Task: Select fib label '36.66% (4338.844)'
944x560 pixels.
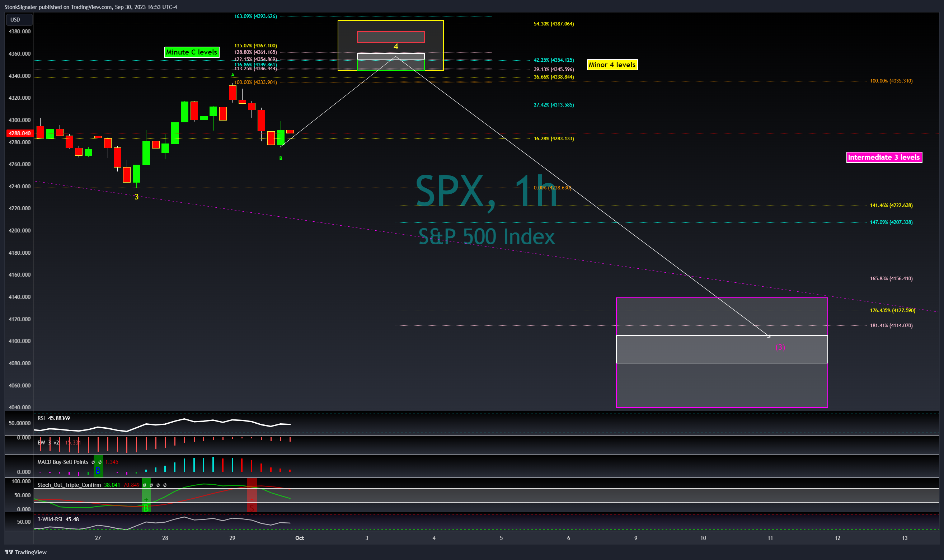Action: [x=554, y=77]
